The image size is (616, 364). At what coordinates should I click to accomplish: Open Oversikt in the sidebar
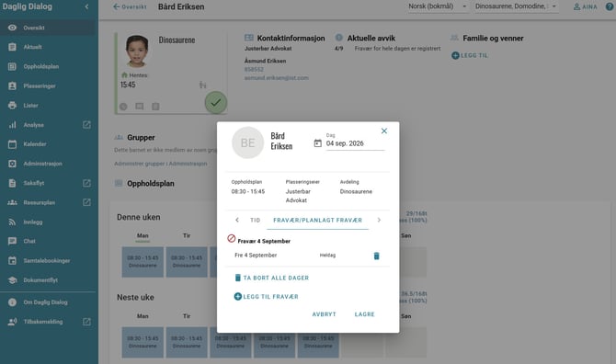[47, 28]
